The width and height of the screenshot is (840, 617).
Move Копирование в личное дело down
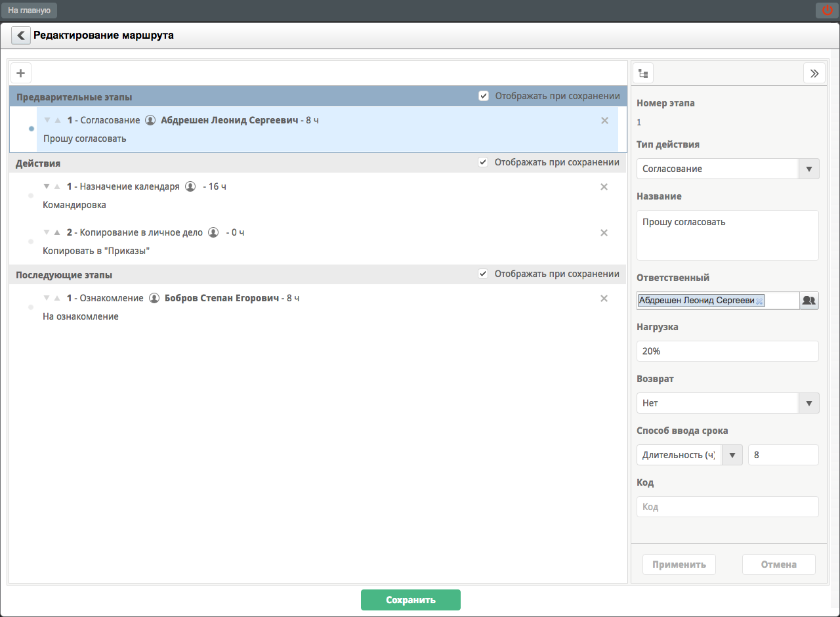click(x=47, y=232)
